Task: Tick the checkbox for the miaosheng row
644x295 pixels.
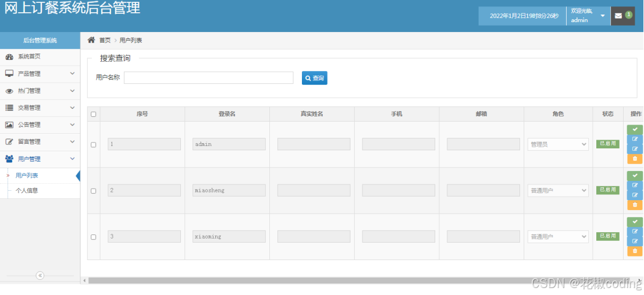Action: click(93, 191)
